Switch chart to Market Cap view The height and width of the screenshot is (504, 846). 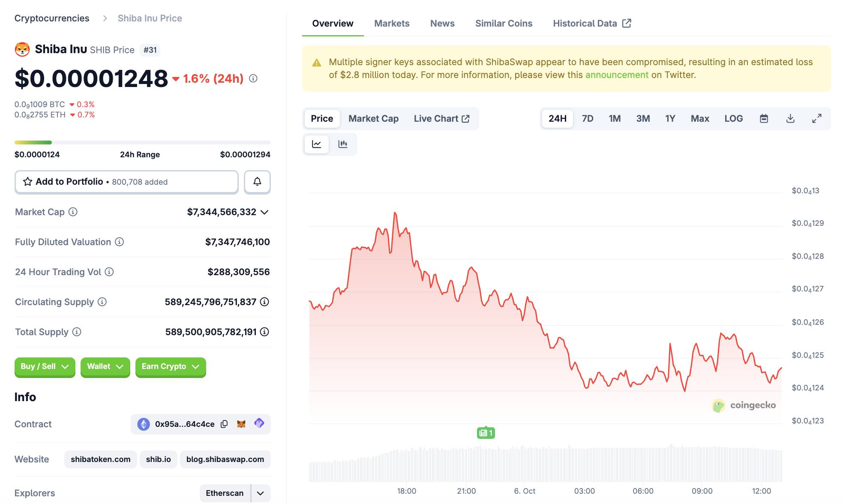point(373,119)
